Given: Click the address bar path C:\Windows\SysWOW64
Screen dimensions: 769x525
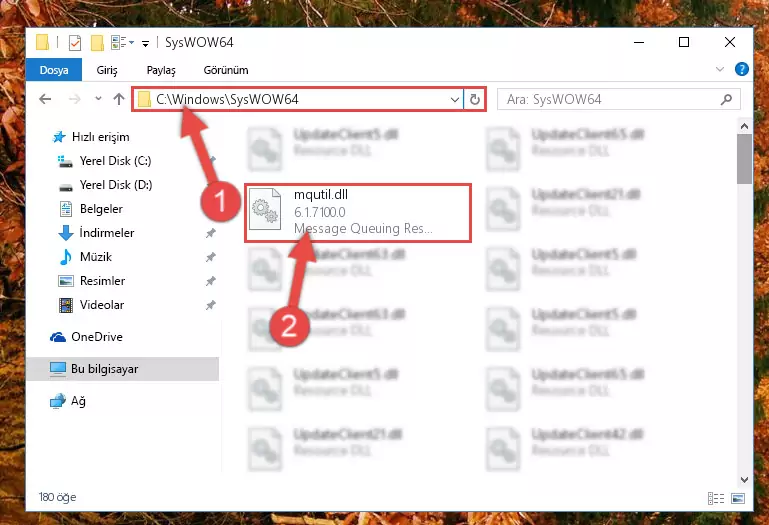Looking at the screenshot, I should (227, 100).
